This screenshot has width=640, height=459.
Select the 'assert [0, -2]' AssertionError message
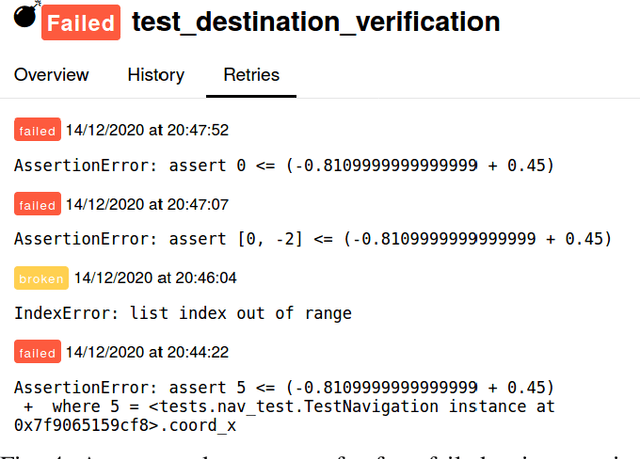(312, 239)
